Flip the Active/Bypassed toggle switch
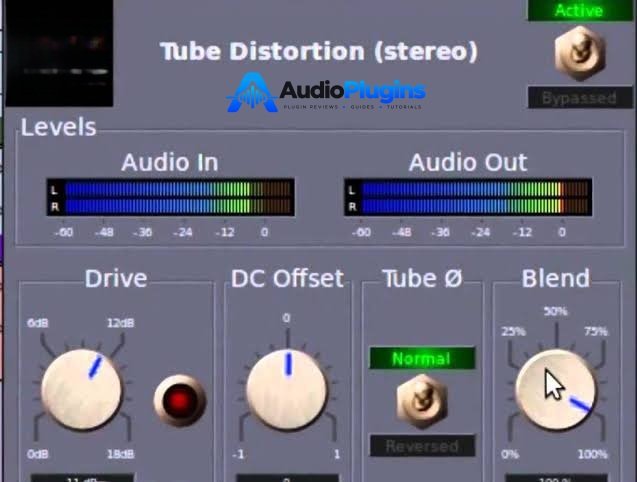 point(580,53)
